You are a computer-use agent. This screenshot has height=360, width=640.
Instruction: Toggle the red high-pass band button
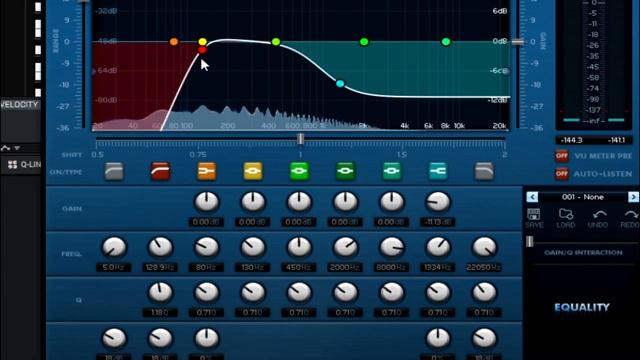(x=160, y=171)
